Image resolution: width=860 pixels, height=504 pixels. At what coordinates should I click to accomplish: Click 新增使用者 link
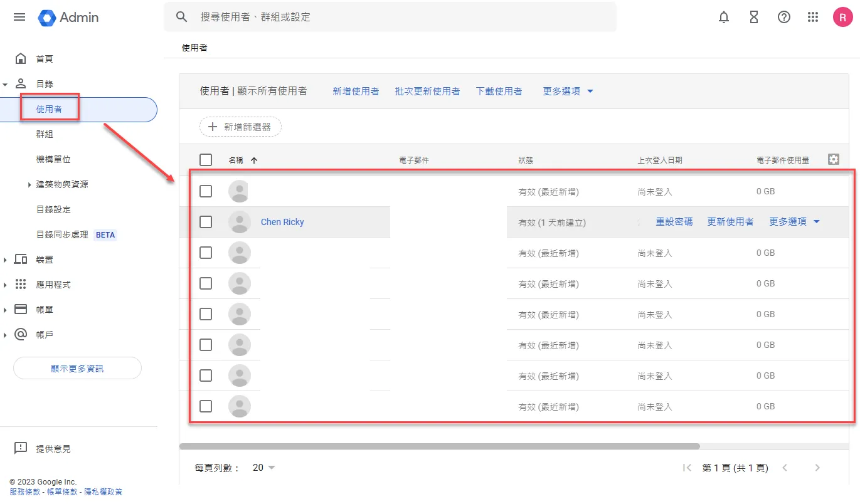pos(356,92)
